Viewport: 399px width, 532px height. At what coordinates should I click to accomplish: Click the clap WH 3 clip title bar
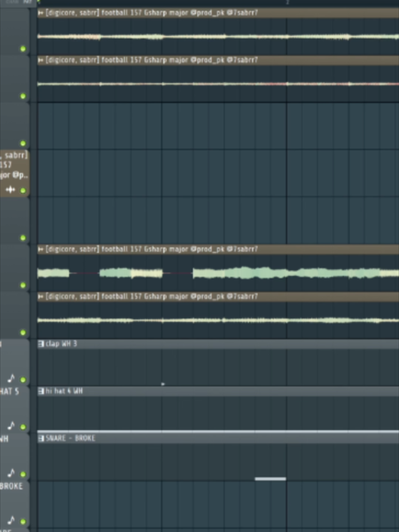[218, 344]
